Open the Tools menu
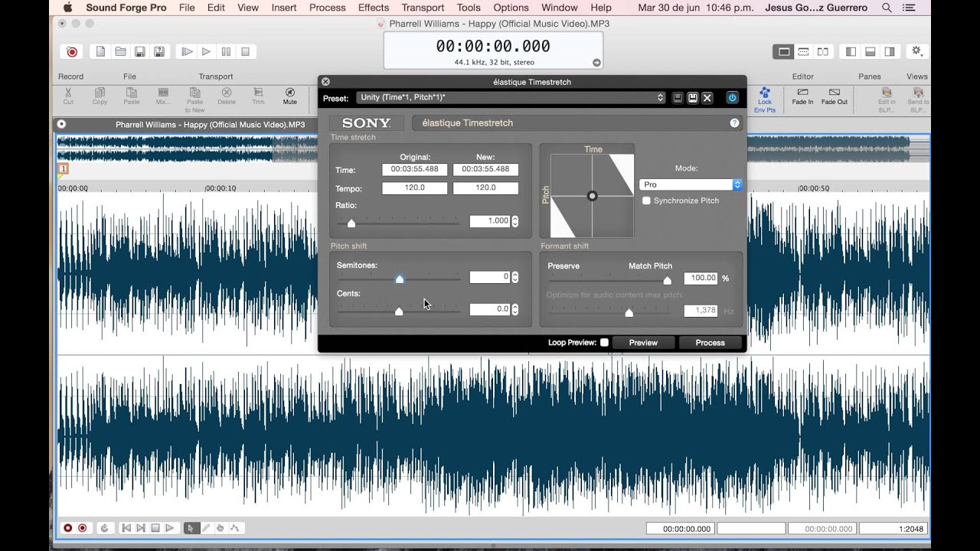Screen dimensions: 980x551 pyautogui.click(x=469, y=8)
